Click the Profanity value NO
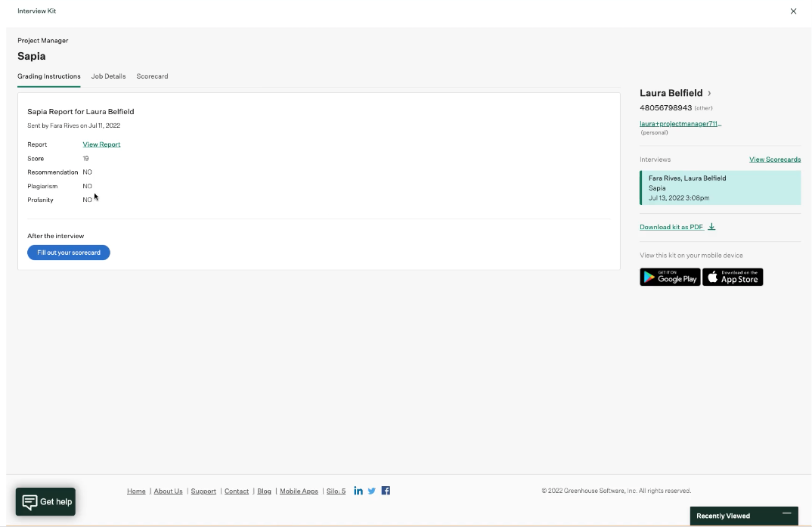The image size is (812, 527). [87, 200]
